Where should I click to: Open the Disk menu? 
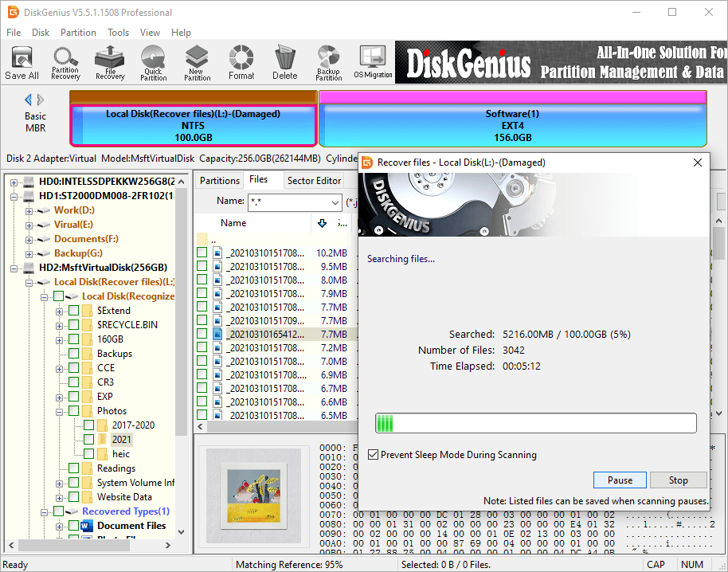(41, 33)
